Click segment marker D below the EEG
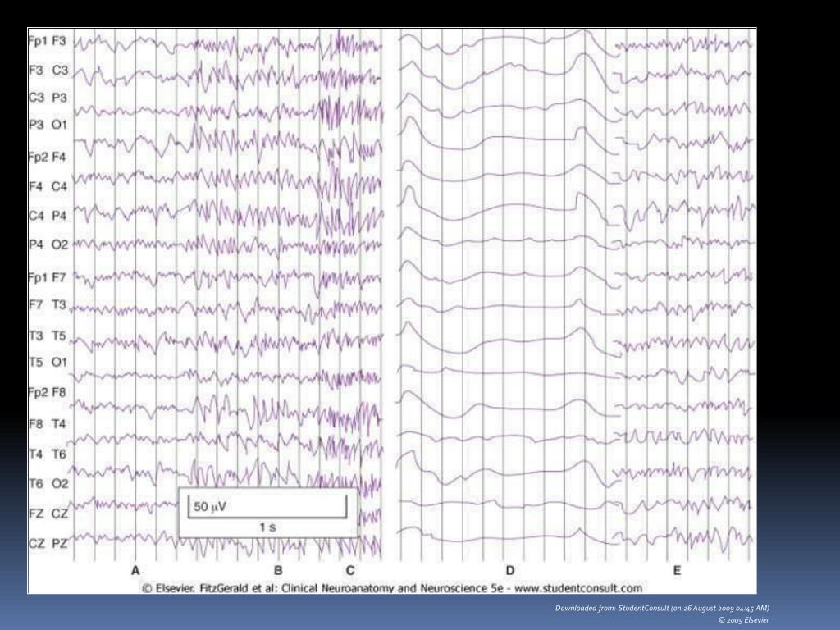Viewport: 840px width, 630px height. pos(510,571)
